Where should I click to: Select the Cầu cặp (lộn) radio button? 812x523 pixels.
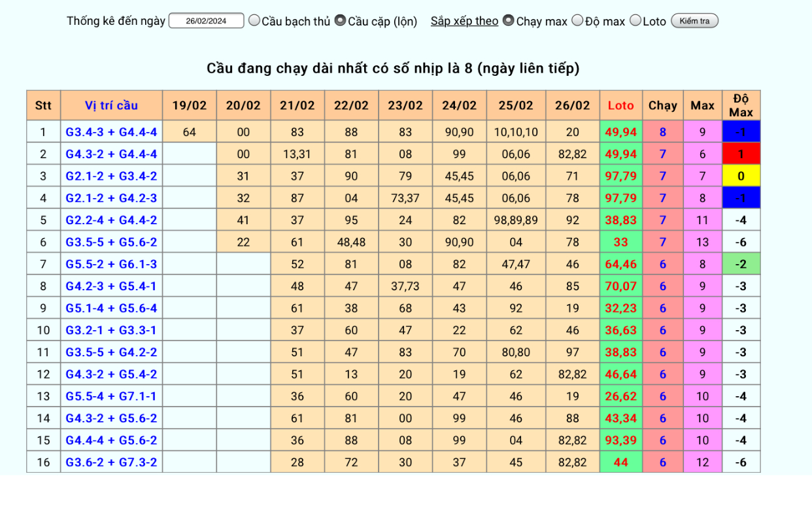[x=340, y=20]
